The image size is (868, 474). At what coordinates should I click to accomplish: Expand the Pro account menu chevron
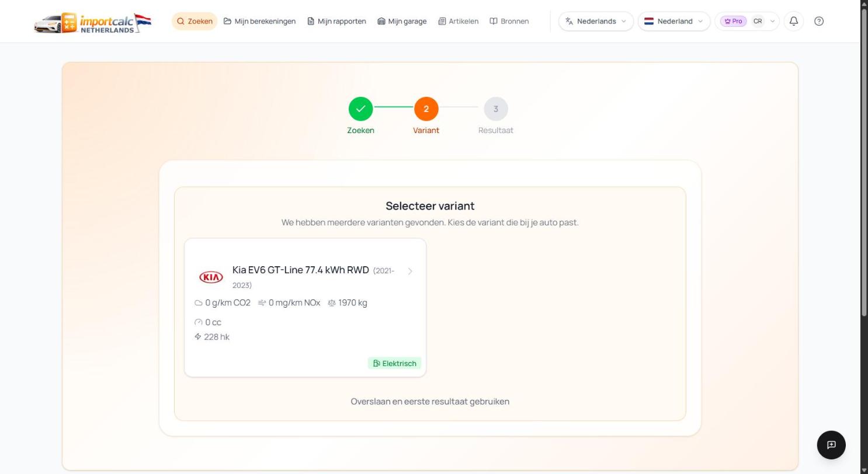[772, 21]
